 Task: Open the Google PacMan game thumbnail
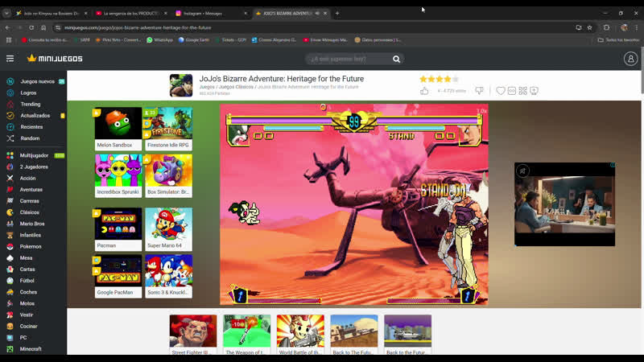(x=118, y=276)
